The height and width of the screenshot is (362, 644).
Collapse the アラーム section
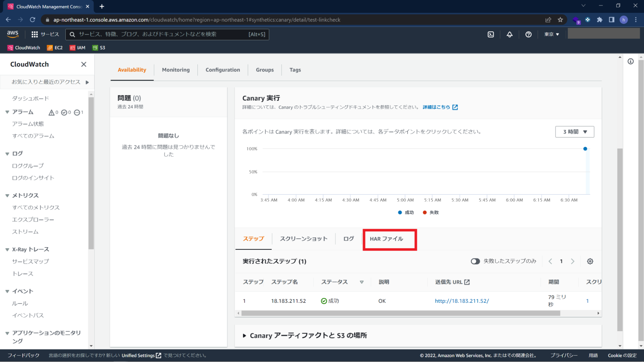coord(7,112)
